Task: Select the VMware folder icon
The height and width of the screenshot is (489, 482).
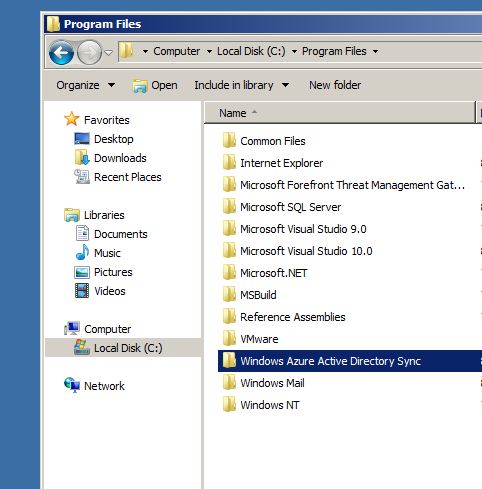Action: tap(229, 338)
